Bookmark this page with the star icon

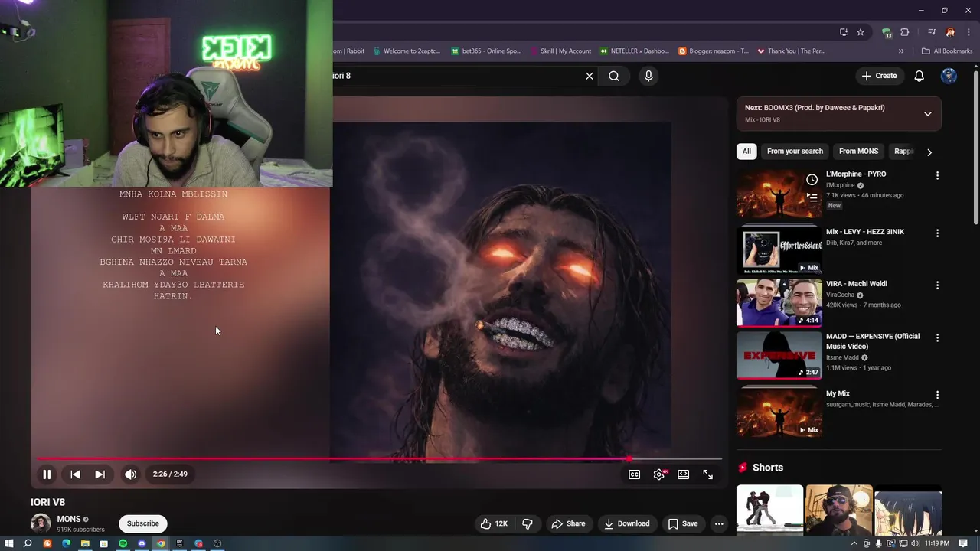(861, 32)
